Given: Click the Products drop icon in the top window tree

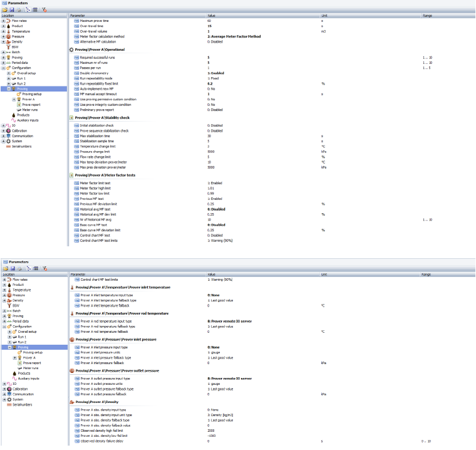Looking at the screenshot, I should tap(14, 115).
